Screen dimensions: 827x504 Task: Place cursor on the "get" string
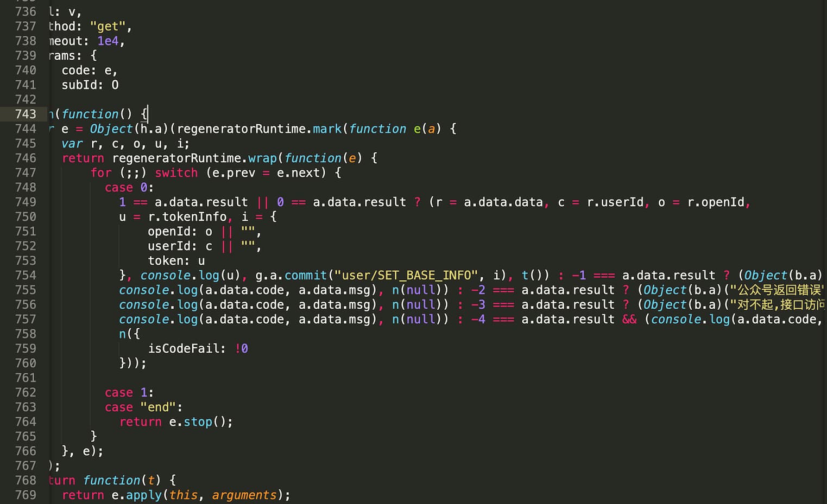point(108,26)
